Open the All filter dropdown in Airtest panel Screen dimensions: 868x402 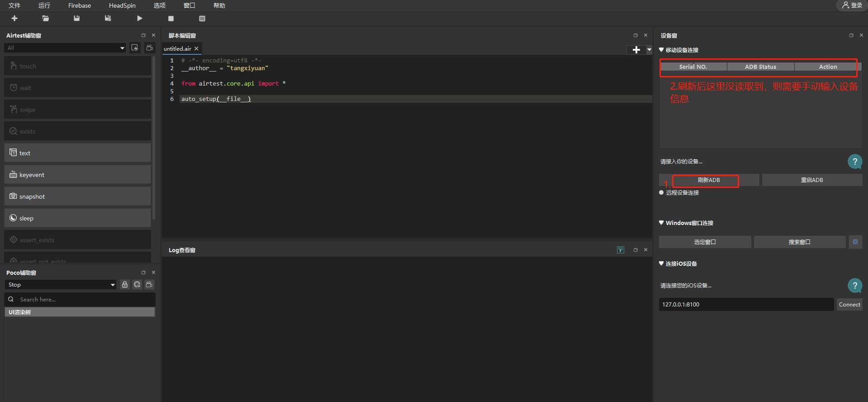tap(66, 48)
